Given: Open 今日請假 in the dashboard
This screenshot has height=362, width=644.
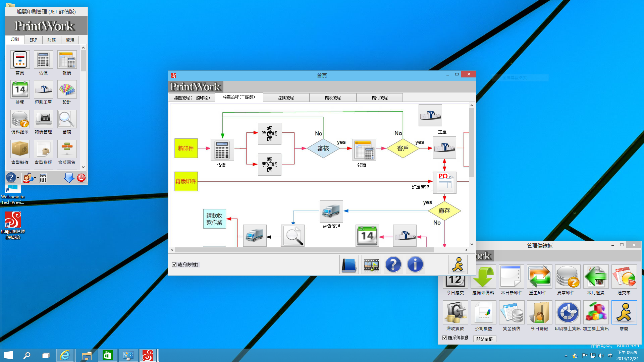Looking at the screenshot, I should [539, 312].
